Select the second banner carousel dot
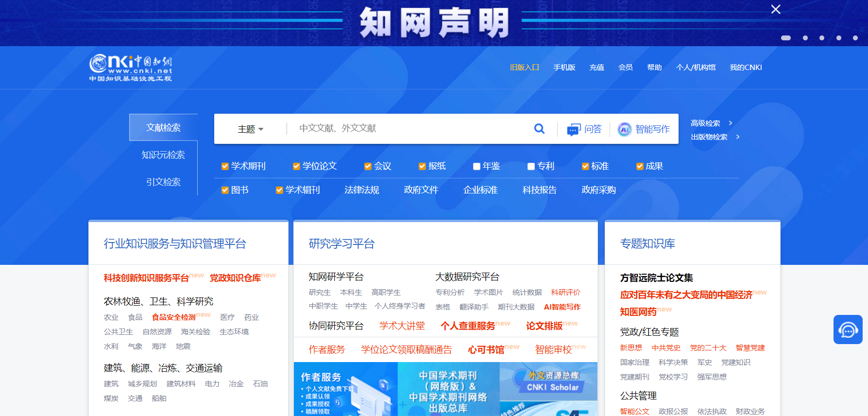Image resolution: width=868 pixels, height=416 pixels. click(x=805, y=38)
